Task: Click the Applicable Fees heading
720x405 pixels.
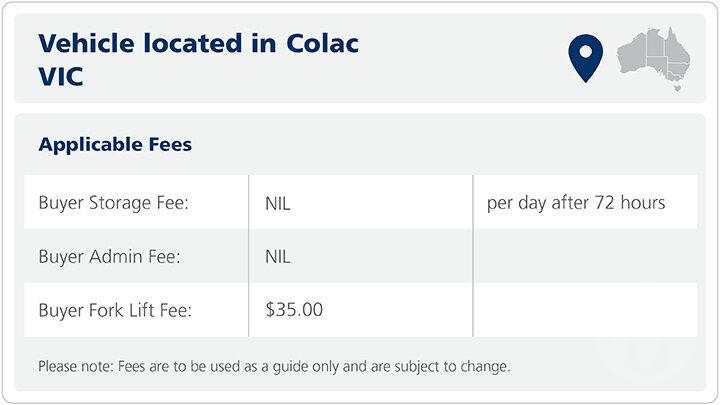Action: [x=115, y=145]
